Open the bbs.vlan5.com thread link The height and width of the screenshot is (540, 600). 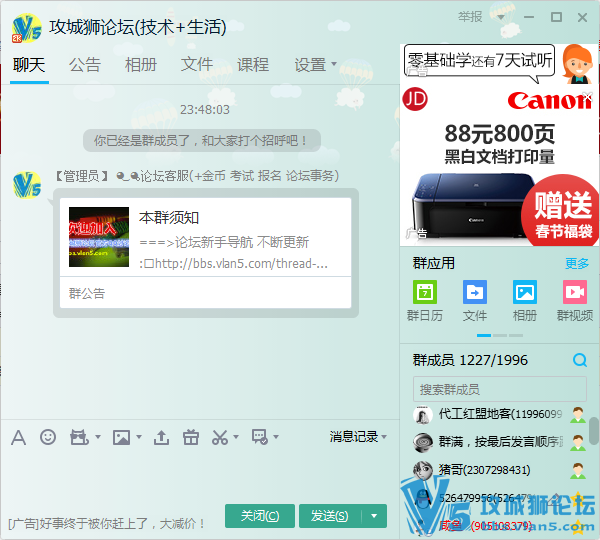click(x=233, y=264)
